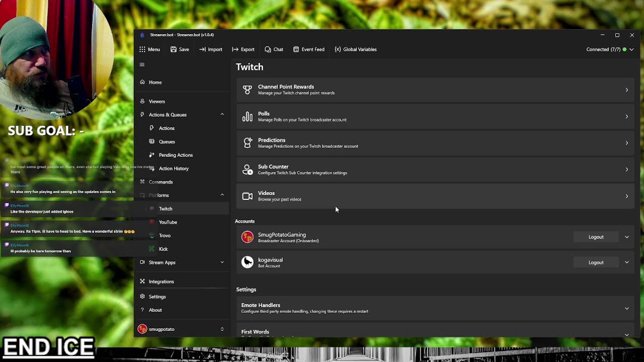The width and height of the screenshot is (644, 362).
Task: Expand the smugpotato profile selector
Action: coord(222,329)
